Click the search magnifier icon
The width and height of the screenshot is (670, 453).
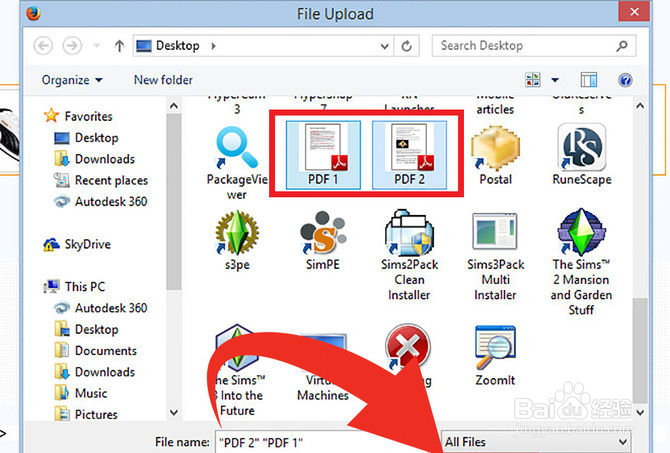pyautogui.click(x=622, y=46)
